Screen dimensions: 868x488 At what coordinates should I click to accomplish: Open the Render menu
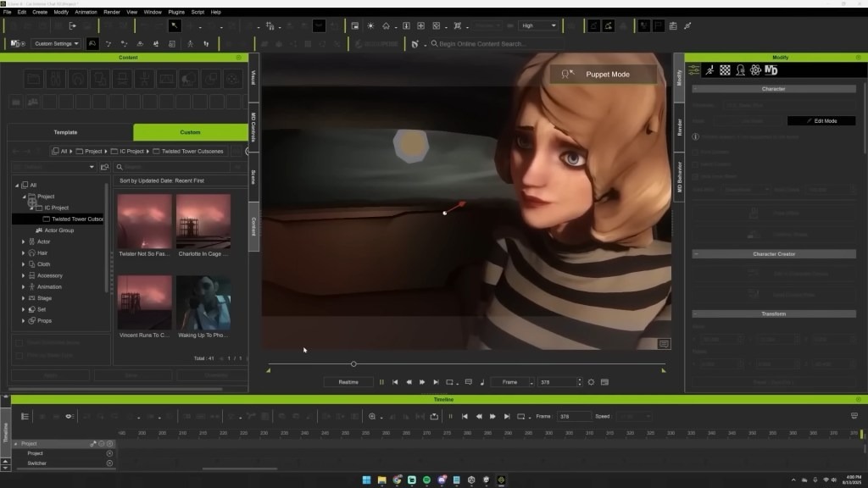(111, 12)
